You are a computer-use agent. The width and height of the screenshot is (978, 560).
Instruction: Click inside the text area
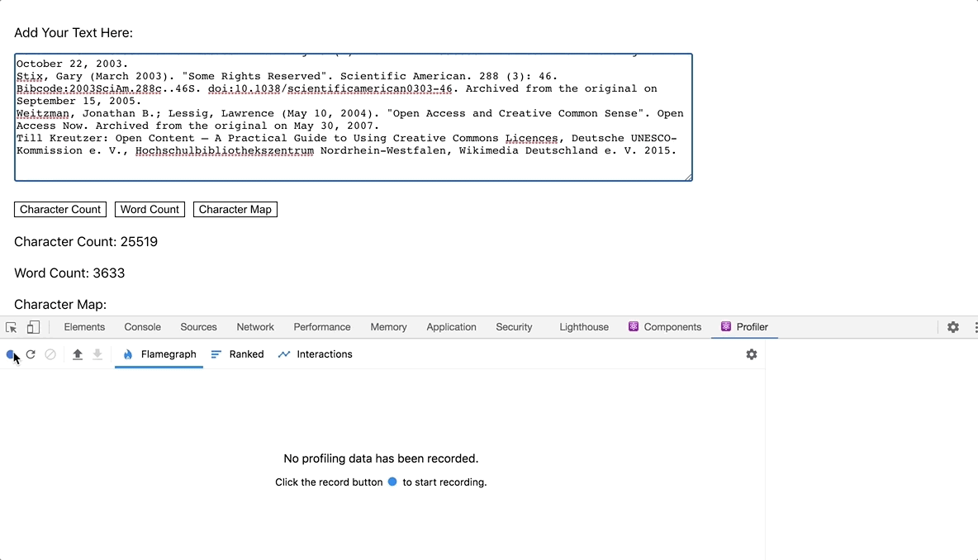pos(353,117)
